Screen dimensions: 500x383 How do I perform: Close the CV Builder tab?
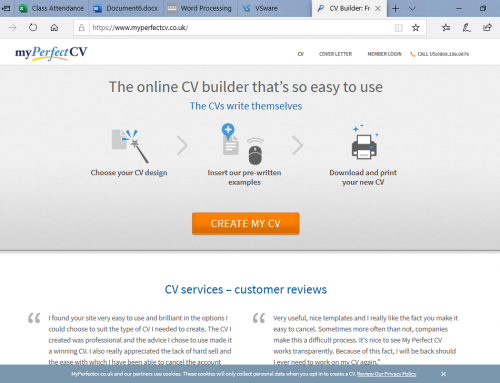[x=378, y=8]
